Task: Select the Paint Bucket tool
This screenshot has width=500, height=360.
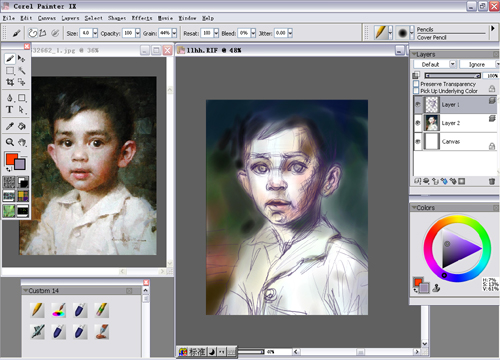Action: click(x=22, y=126)
